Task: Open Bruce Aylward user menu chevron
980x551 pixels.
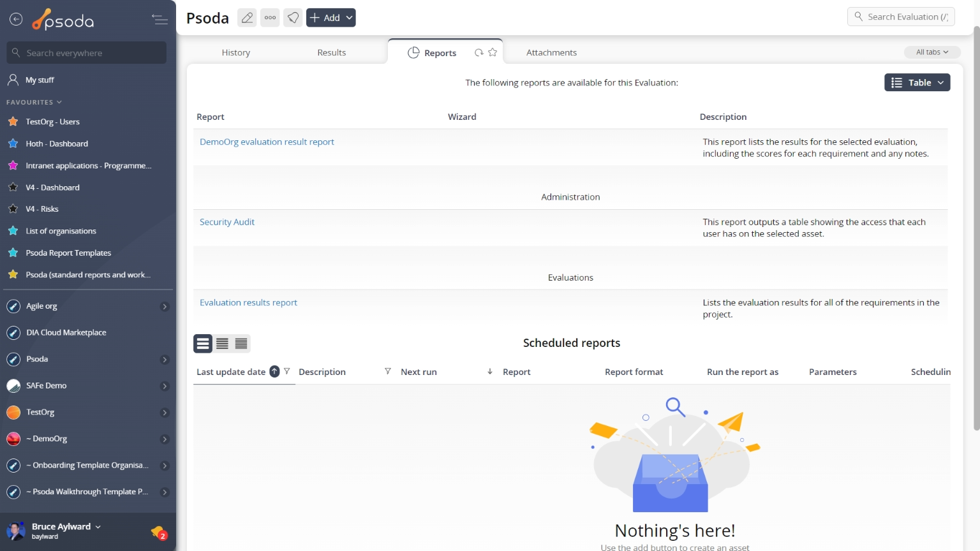Action: pos(98,527)
